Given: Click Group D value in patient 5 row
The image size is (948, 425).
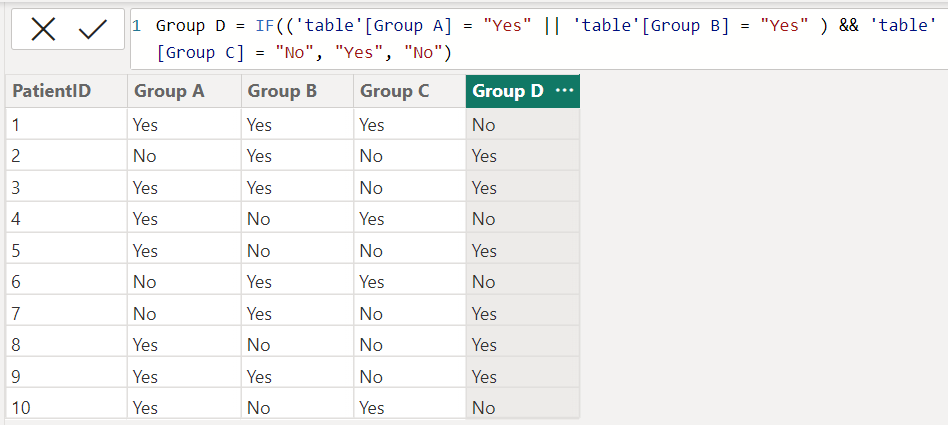Looking at the screenshot, I should [x=523, y=250].
